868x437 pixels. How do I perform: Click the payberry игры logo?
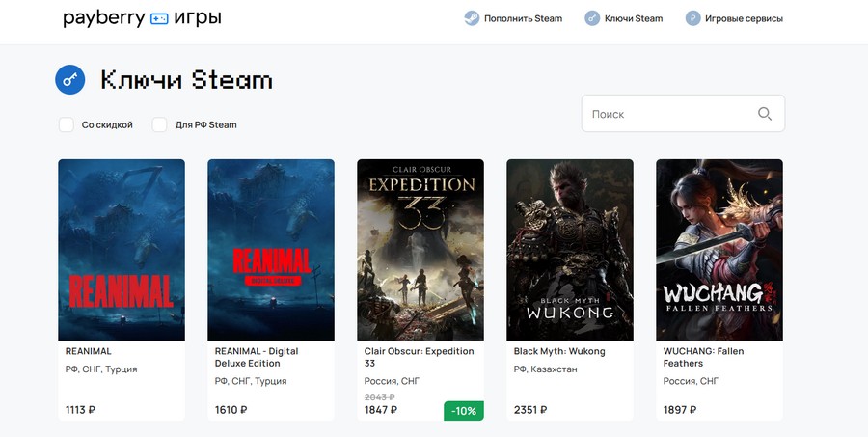[142, 18]
